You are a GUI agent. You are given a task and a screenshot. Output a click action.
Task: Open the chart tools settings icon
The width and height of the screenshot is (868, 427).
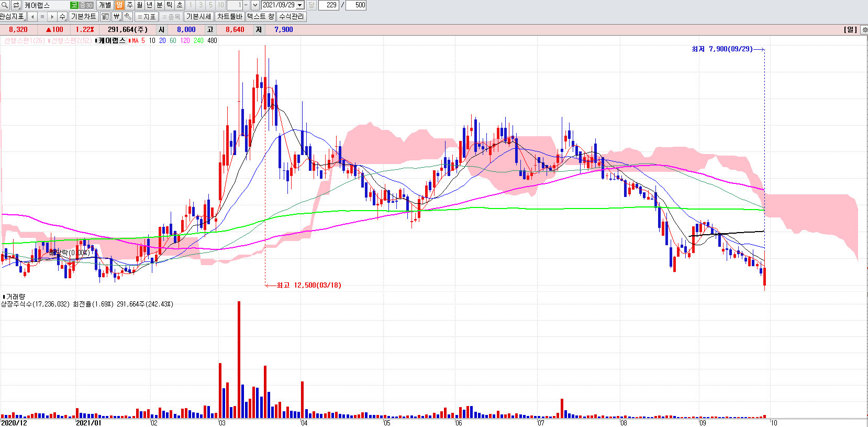pyautogui.click(x=105, y=17)
